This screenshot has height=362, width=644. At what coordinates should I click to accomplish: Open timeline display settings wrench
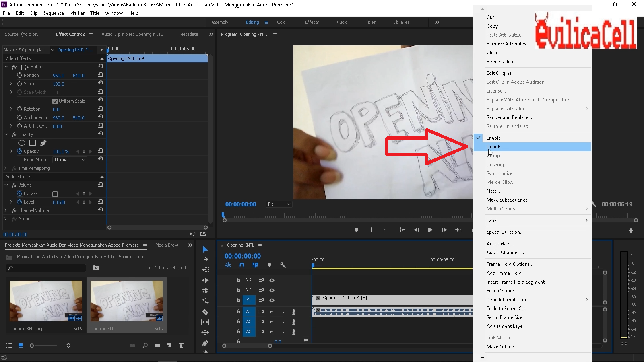(283, 265)
